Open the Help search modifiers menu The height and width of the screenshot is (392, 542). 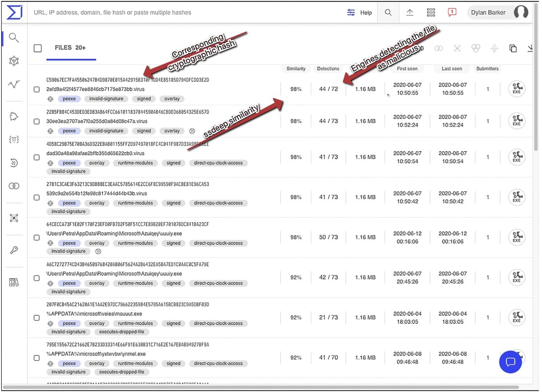(359, 13)
